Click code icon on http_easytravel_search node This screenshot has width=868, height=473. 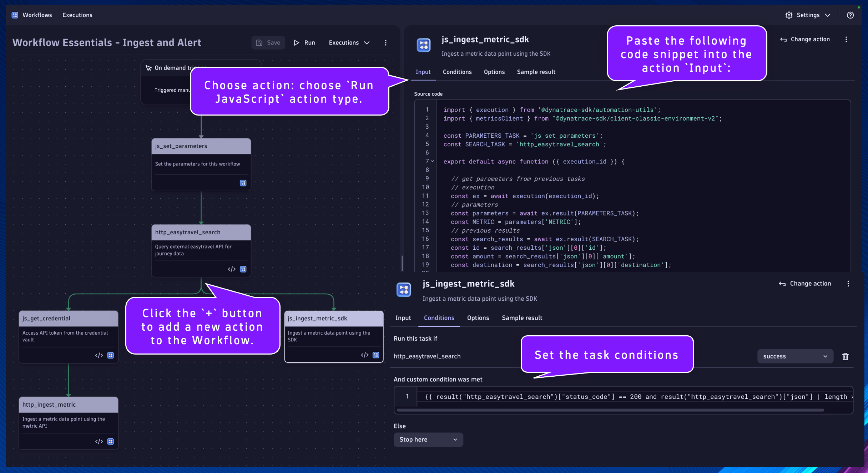coord(232,269)
